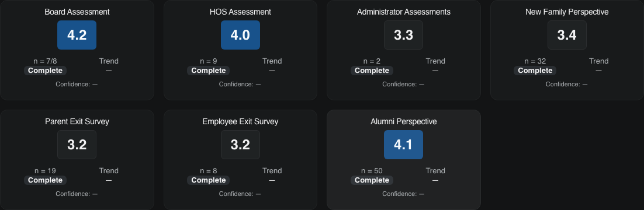The height and width of the screenshot is (210, 644).
Task: Select the 'n = 8' response count
Action: click(x=209, y=170)
